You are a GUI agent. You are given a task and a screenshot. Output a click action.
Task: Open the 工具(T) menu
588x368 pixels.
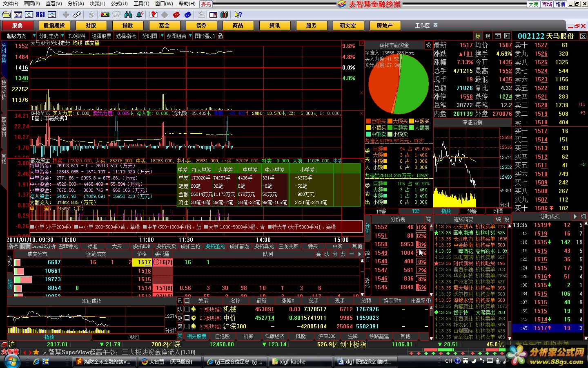pos(141,4)
